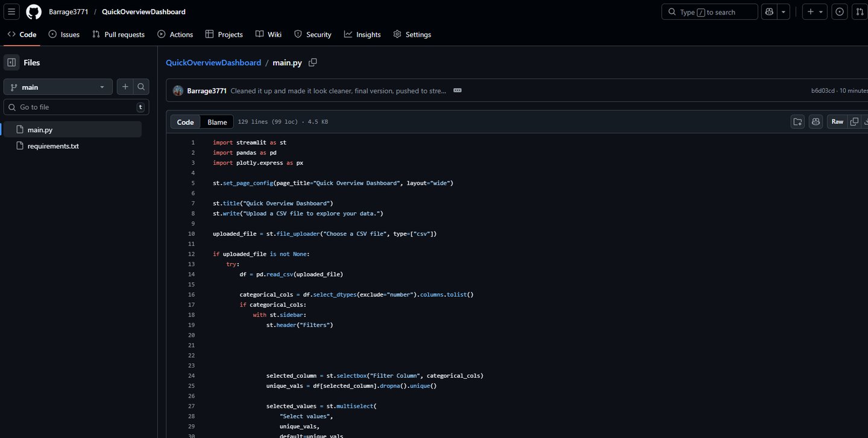The image size is (868, 438).
Task: Ask Copilot about this file
Action: pyautogui.click(x=816, y=122)
